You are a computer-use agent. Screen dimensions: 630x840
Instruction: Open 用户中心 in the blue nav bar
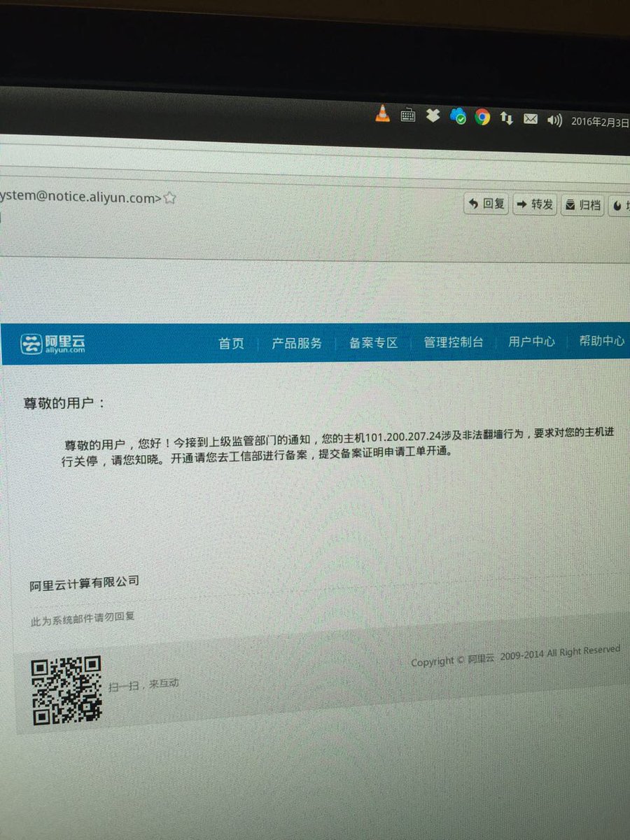(531, 342)
